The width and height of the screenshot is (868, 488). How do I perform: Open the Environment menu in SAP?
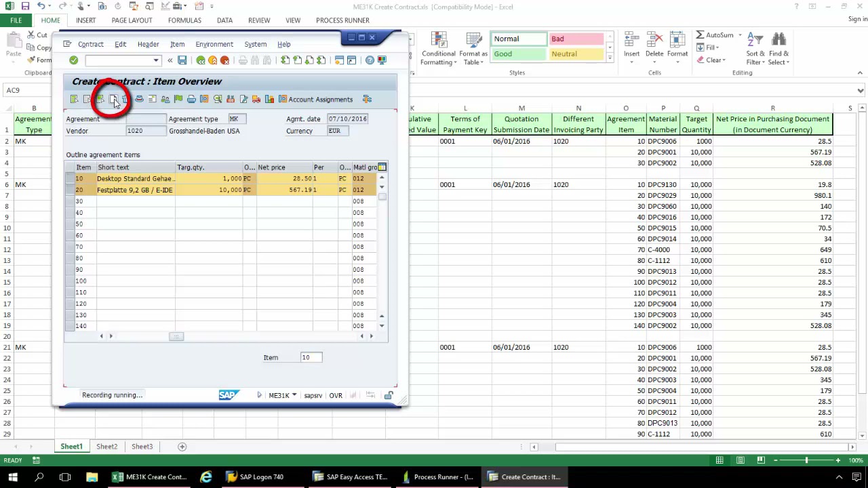click(x=214, y=44)
